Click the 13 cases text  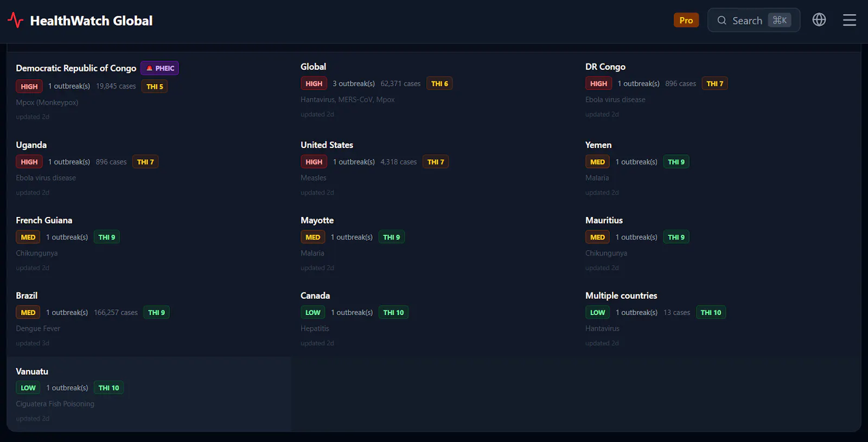pyautogui.click(x=677, y=312)
